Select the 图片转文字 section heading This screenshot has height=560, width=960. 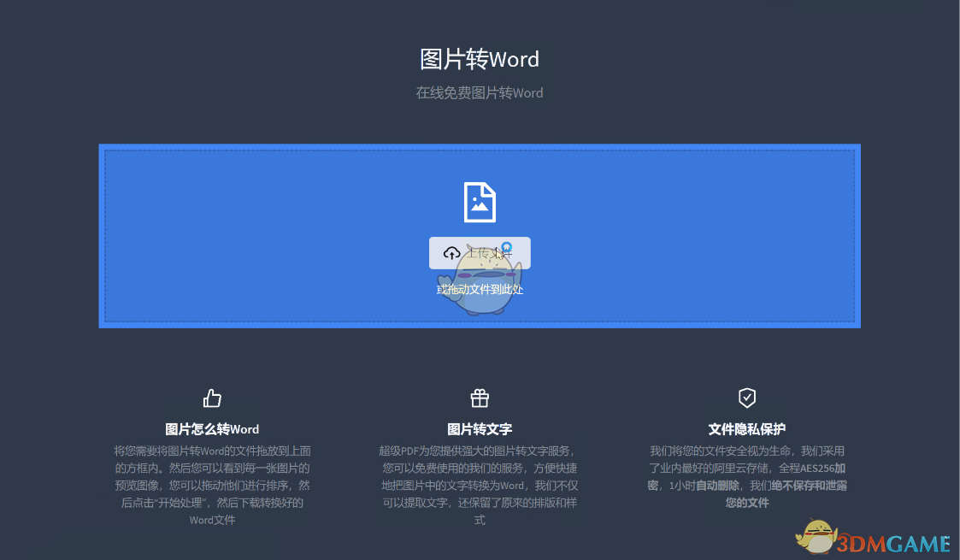pos(480,429)
